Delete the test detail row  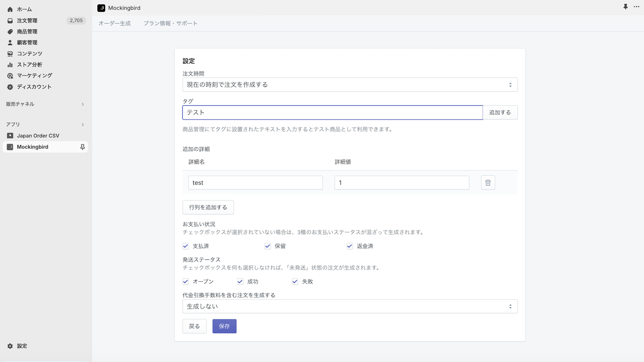[488, 183]
